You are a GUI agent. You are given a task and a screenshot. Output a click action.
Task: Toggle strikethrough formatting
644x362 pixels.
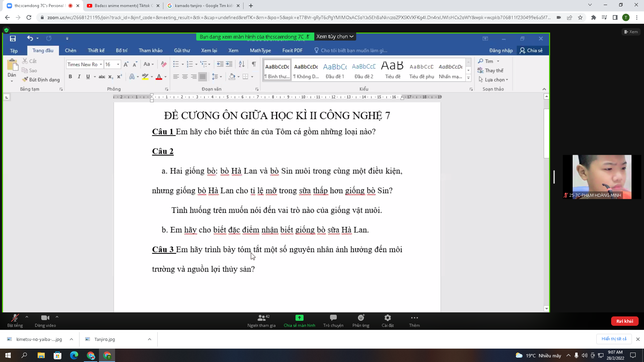(x=102, y=77)
